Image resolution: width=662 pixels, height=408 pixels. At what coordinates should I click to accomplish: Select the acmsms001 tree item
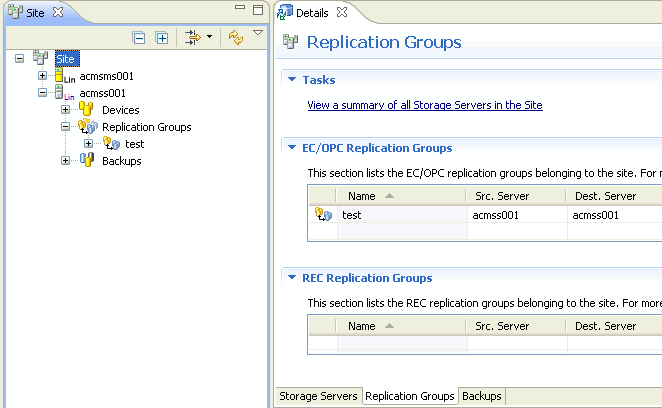pos(106,76)
